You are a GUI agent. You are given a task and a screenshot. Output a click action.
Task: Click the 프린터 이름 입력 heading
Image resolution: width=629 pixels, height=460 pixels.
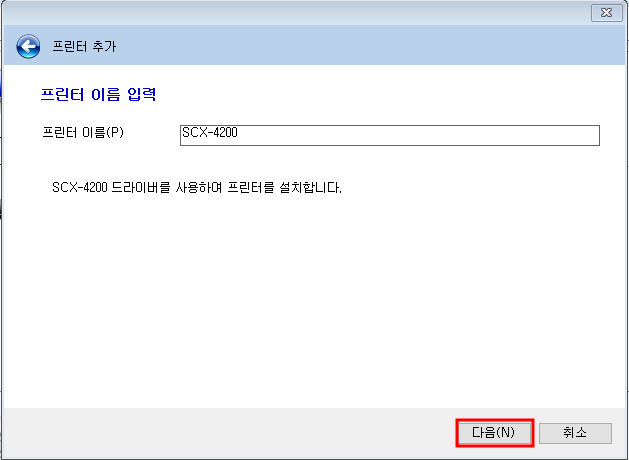coord(98,95)
